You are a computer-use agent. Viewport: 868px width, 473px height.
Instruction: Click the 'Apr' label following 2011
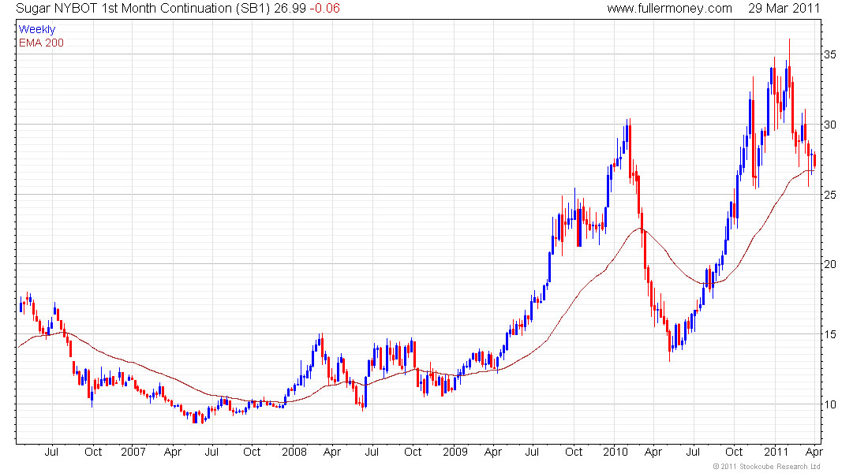[814, 452]
